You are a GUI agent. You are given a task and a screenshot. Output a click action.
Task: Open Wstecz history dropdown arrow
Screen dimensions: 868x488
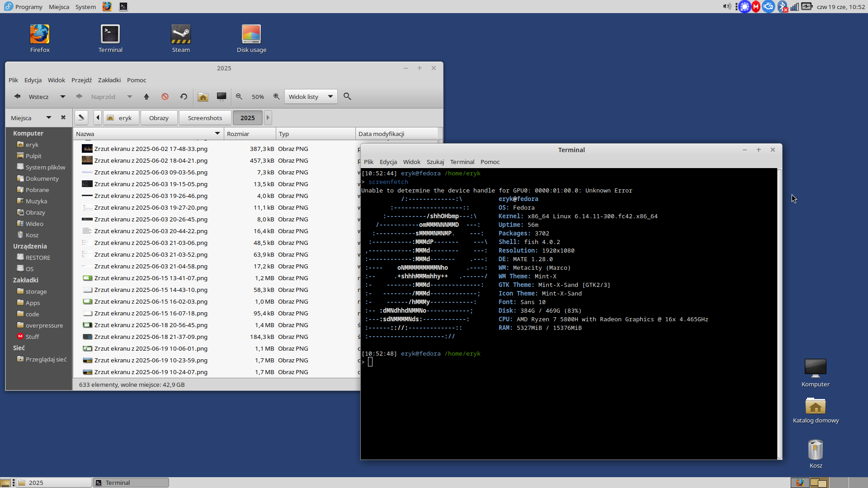coord(63,97)
